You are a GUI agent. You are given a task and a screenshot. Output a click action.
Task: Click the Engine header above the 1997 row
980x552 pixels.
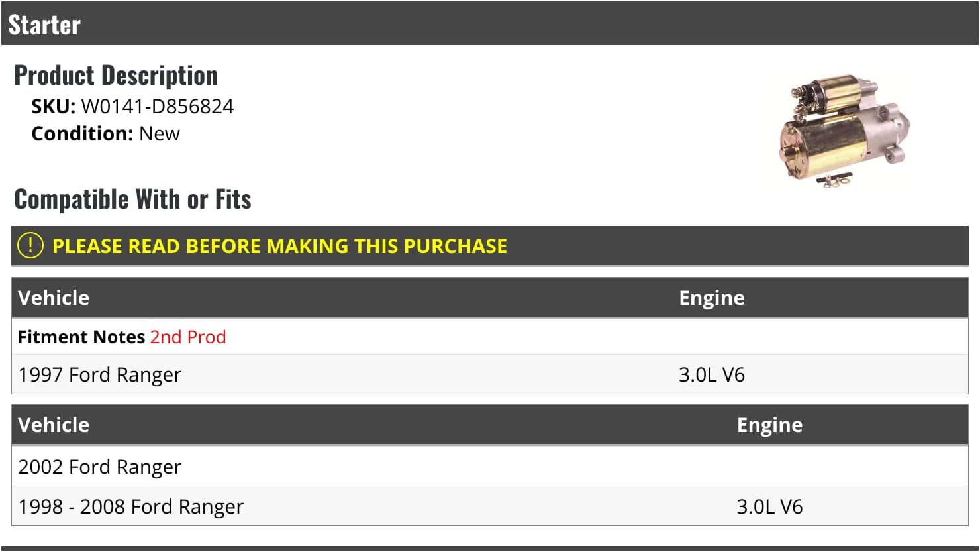coord(711,298)
